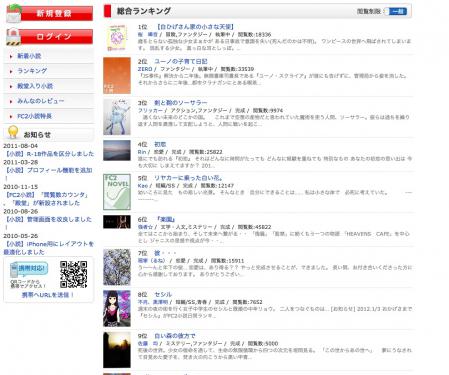Click the mail icon beside 新規登録

pos(14,13)
